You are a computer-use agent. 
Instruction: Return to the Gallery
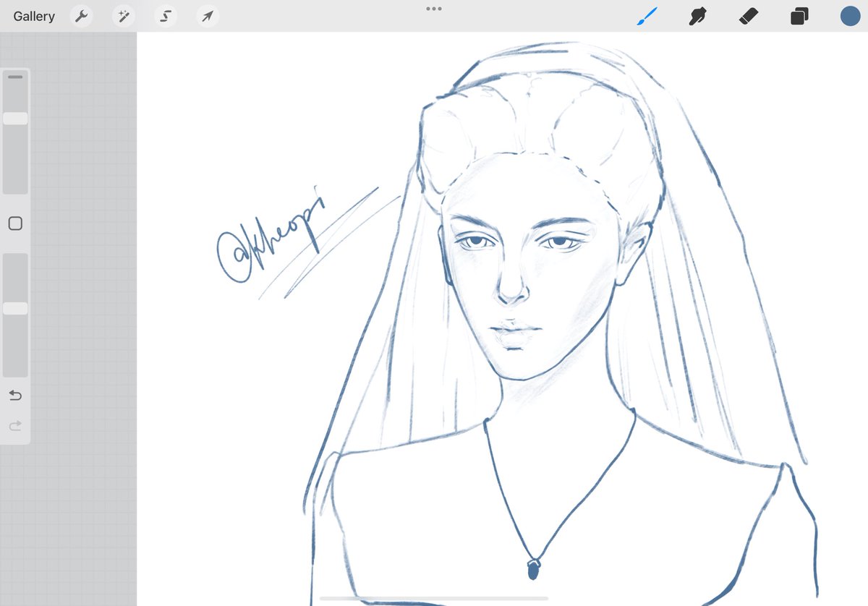pyautogui.click(x=33, y=16)
